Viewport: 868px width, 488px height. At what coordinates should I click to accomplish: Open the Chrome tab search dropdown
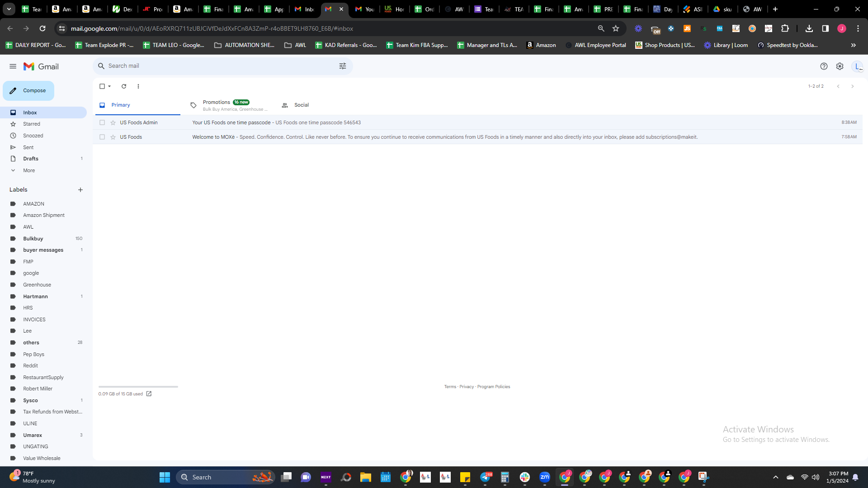(9, 9)
